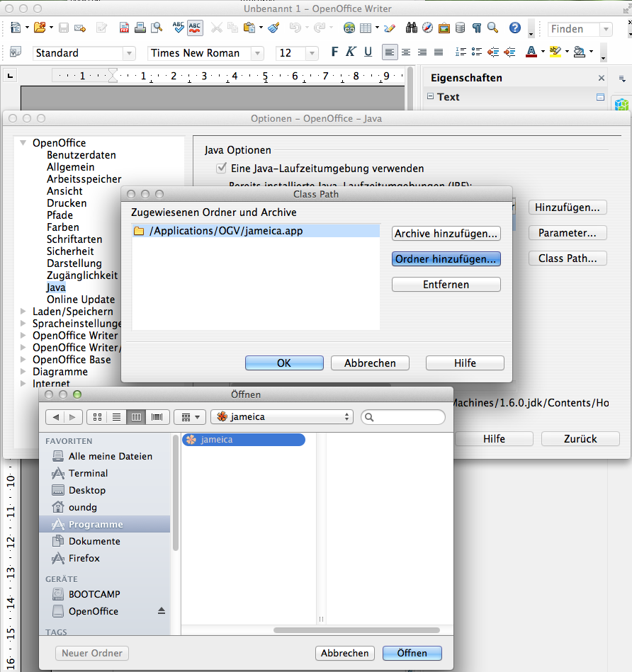632x672 pixels.
Task: Toggle AutoSpellcheck in the toolbar
Action: (195, 28)
